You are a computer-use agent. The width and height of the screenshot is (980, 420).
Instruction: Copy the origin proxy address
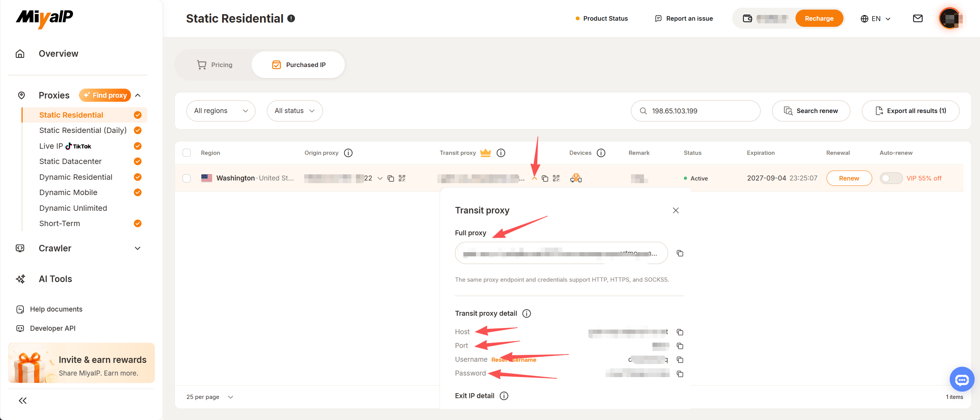pyautogui.click(x=390, y=178)
